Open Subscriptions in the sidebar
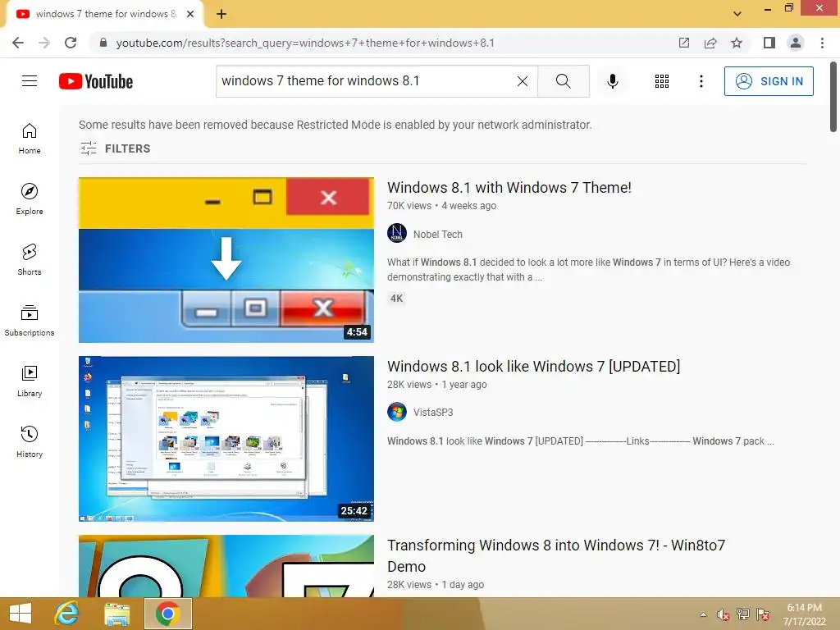Viewport: 840px width, 630px height. click(x=30, y=320)
